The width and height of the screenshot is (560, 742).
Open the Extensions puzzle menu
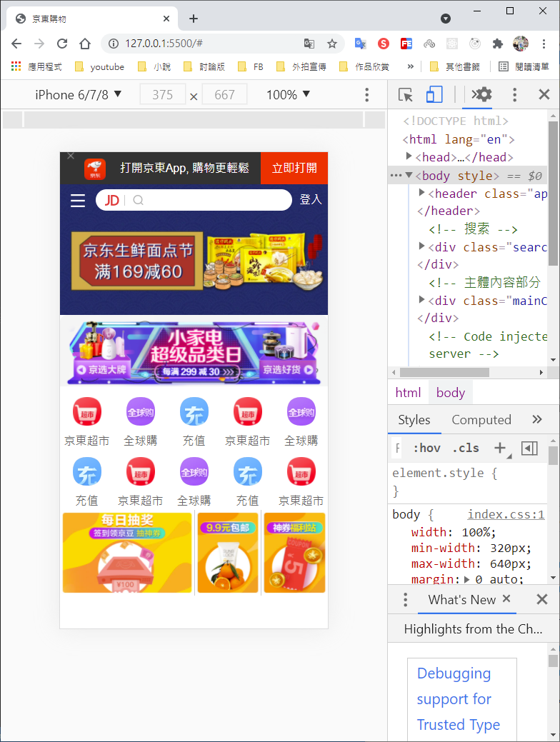(498, 44)
